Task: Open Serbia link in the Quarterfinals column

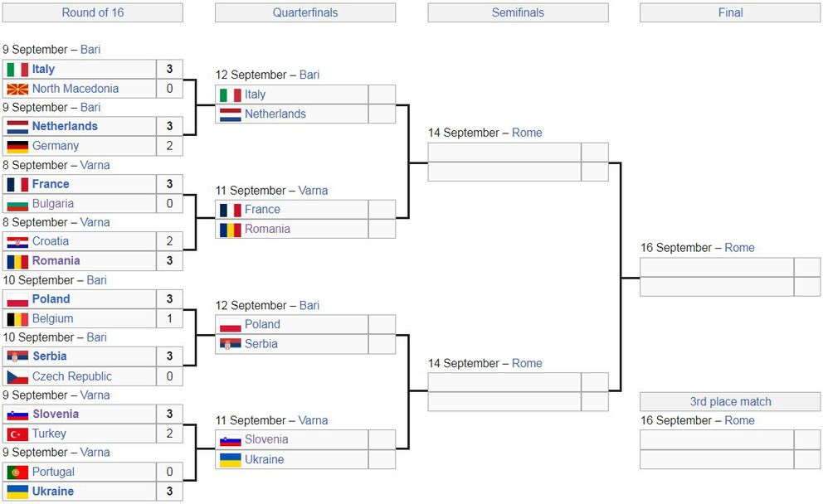Action: (x=261, y=344)
